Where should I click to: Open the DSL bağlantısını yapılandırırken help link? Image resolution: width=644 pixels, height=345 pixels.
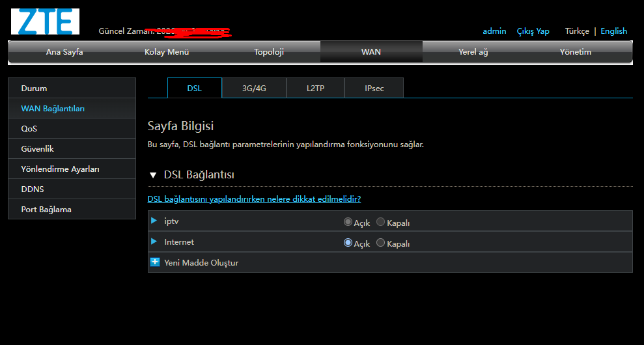(x=254, y=199)
